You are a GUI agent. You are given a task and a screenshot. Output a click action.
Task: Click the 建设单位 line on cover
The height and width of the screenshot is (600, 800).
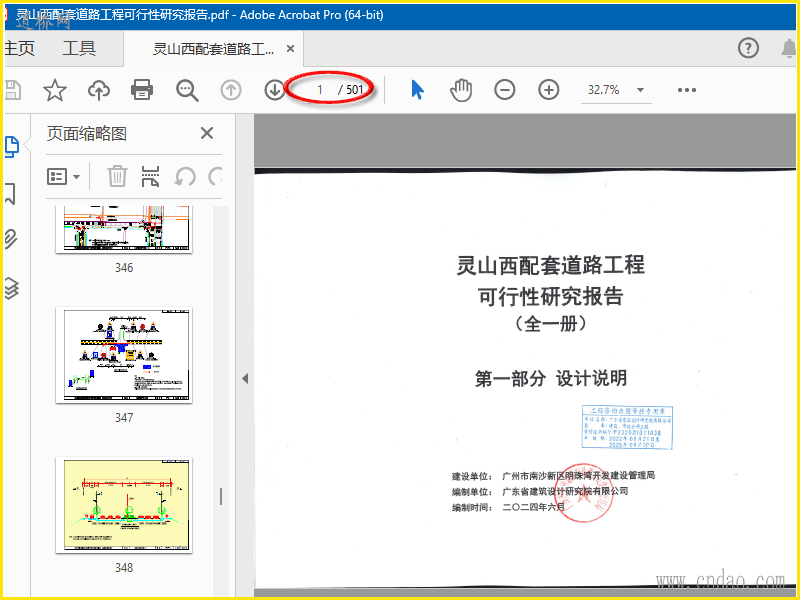(x=553, y=476)
